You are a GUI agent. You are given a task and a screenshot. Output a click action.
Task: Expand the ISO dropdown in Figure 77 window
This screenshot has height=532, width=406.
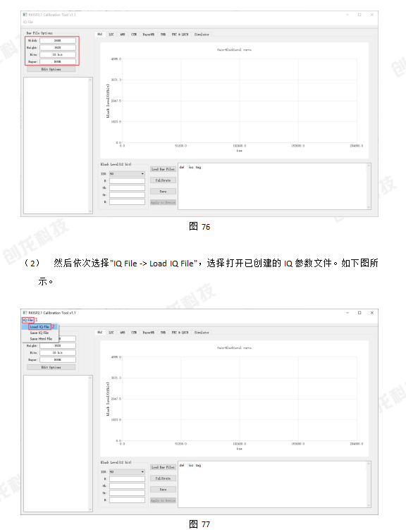[127, 472]
